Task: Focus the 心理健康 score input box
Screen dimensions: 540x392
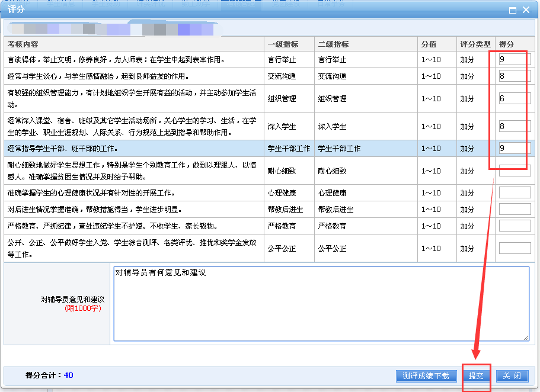Action: pos(515,193)
